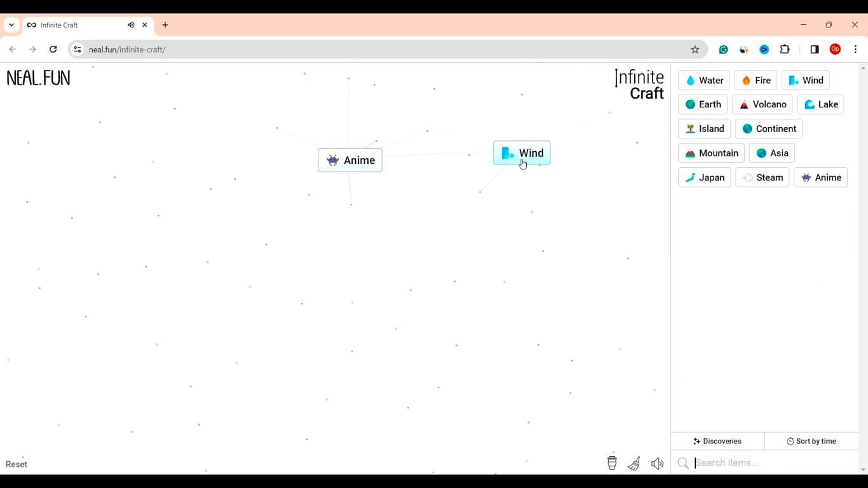Choose the Steam element
This screenshot has width=868, height=488.
(763, 177)
